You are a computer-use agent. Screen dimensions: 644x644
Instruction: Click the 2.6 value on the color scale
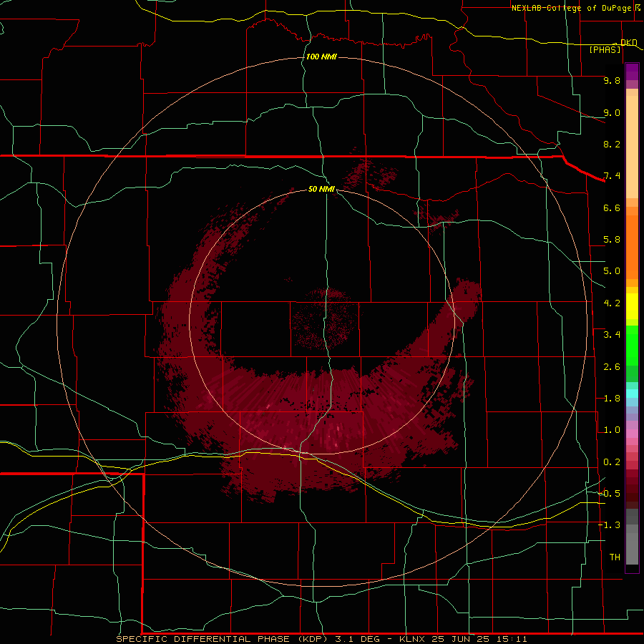coord(612,367)
